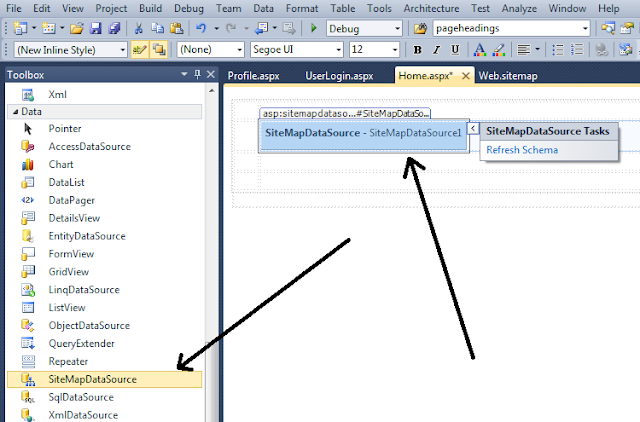640x422 pixels.
Task: Click the Paste clipboard icon
Action: tap(176, 28)
